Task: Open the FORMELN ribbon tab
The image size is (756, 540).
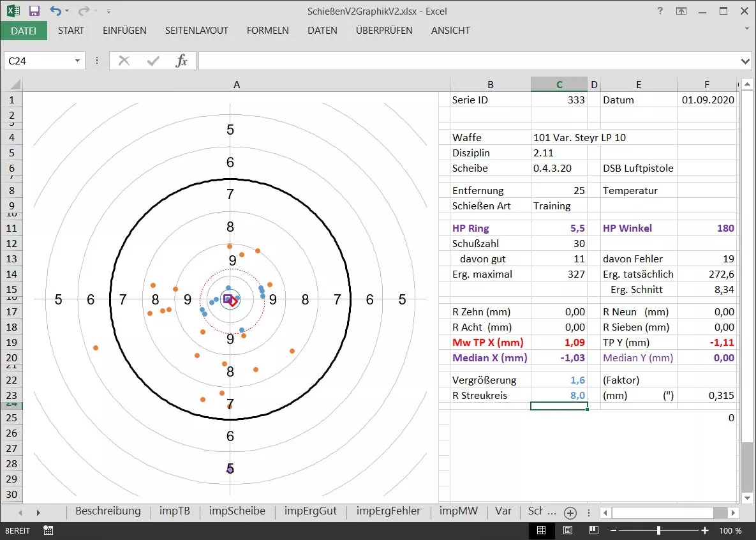Action: pos(267,30)
